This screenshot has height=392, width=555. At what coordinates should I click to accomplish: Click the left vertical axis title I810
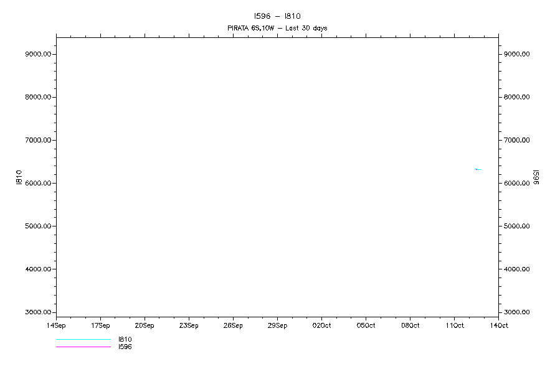[x=19, y=177]
